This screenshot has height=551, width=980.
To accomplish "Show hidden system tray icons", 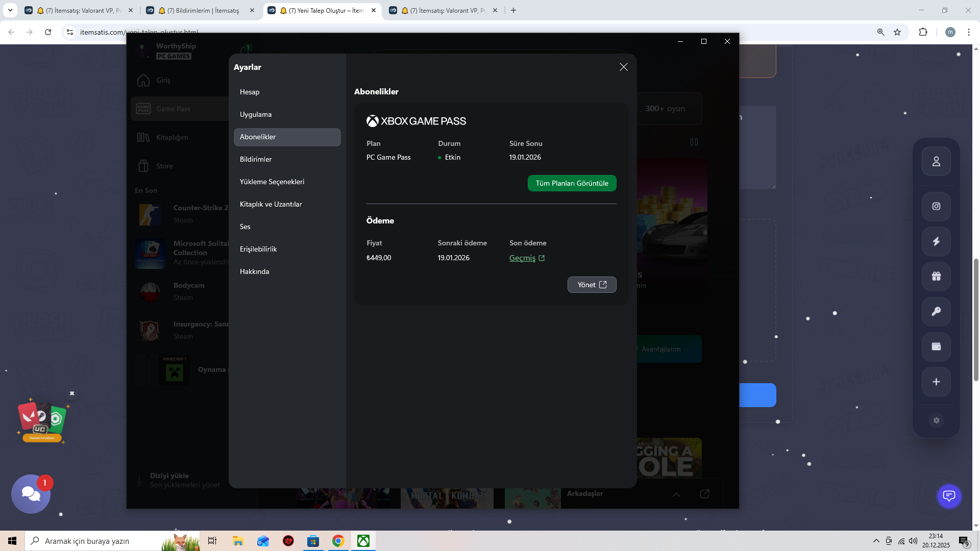I will (876, 541).
